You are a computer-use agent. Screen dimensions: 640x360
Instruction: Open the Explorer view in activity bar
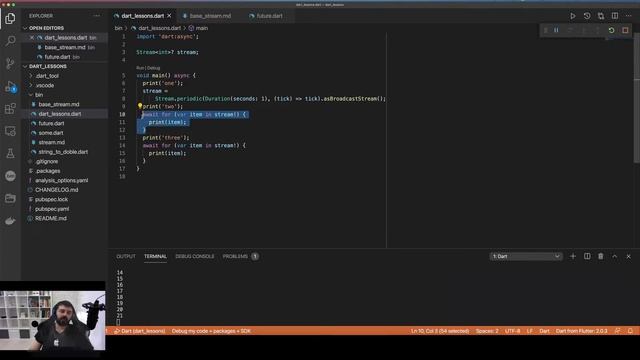pyautogui.click(x=10, y=18)
